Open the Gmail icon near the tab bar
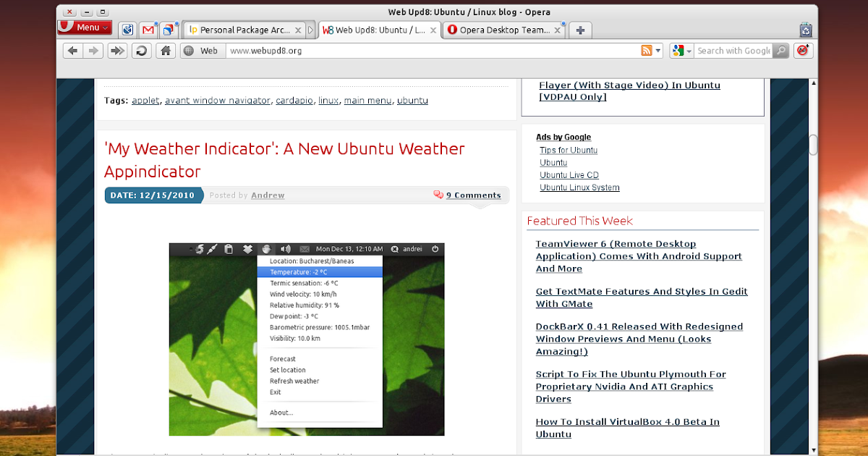Viewport: 868px width, 456px height. click(148, 30)
